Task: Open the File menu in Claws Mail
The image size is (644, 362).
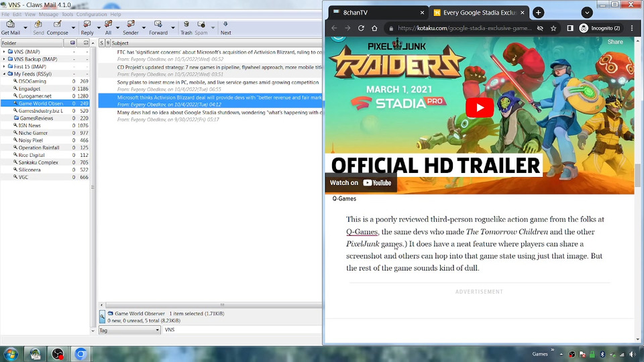Action: [x=5, y=14]
